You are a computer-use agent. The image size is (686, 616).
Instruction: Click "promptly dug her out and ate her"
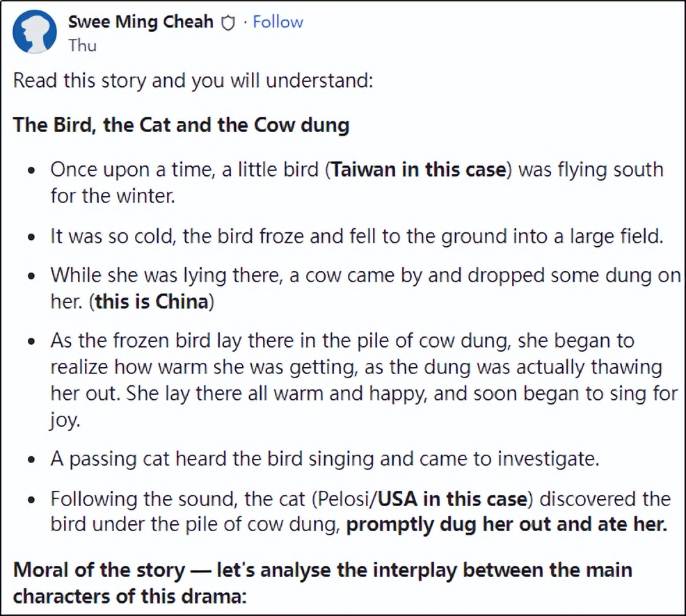click(x=506, y=524)
